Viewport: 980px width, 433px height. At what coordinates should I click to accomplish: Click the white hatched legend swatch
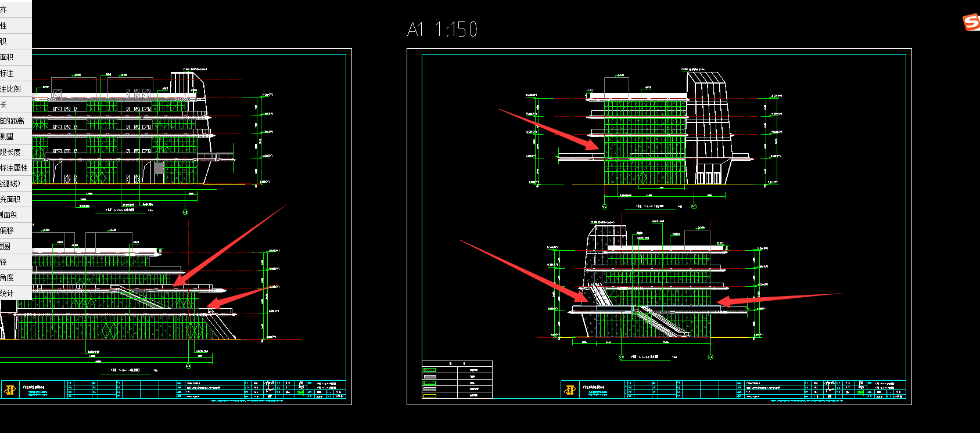click(430, 389)
